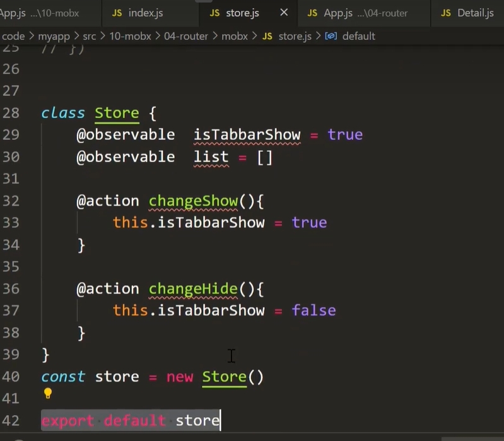
Task: Click the lightbulb quick fix icon
Action: (47, 394)
